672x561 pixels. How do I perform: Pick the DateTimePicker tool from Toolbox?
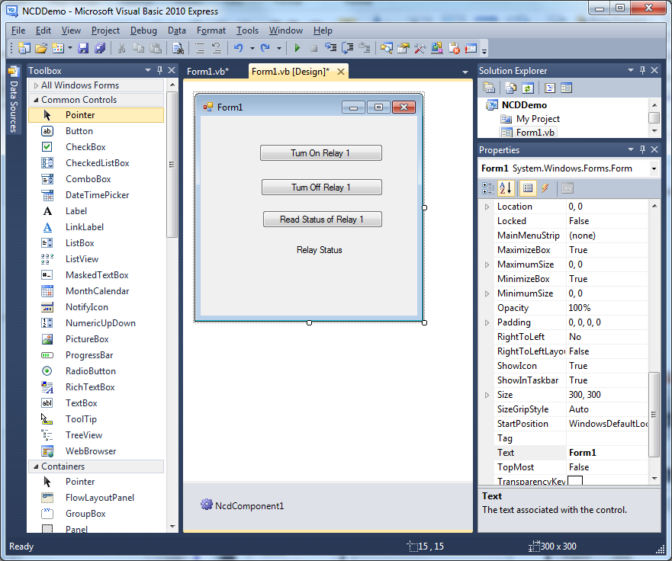[96, 195]
